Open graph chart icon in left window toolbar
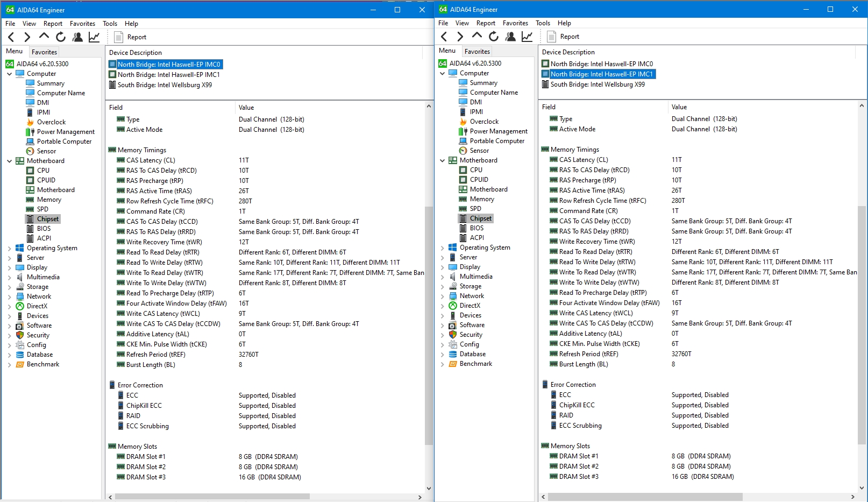868x502 pixels. click(x=94, y=37)
